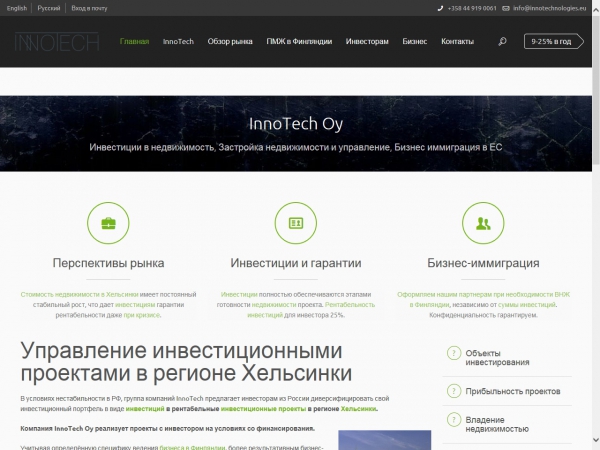Click scrollbar down arrow

596,440
